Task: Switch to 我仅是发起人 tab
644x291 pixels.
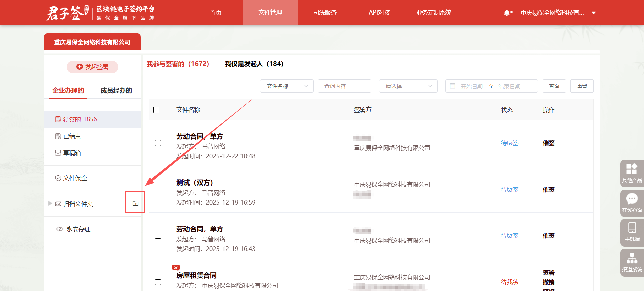Action: (254, 64)
